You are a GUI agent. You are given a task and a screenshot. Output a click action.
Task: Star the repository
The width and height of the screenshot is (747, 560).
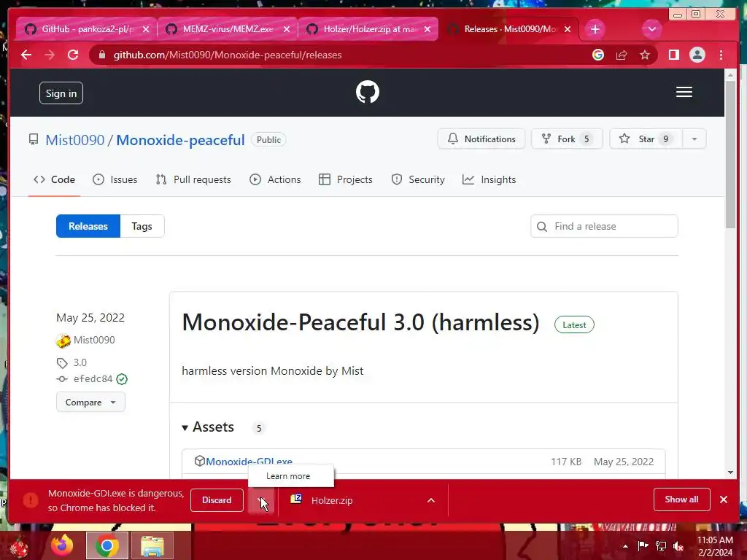[646, 139]
